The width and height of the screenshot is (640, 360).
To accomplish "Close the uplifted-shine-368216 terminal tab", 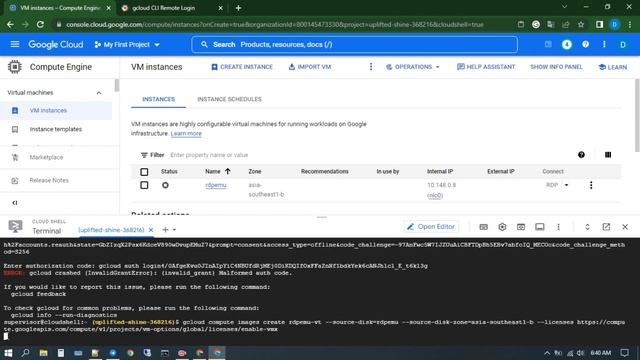I will (x=151, y=230).
